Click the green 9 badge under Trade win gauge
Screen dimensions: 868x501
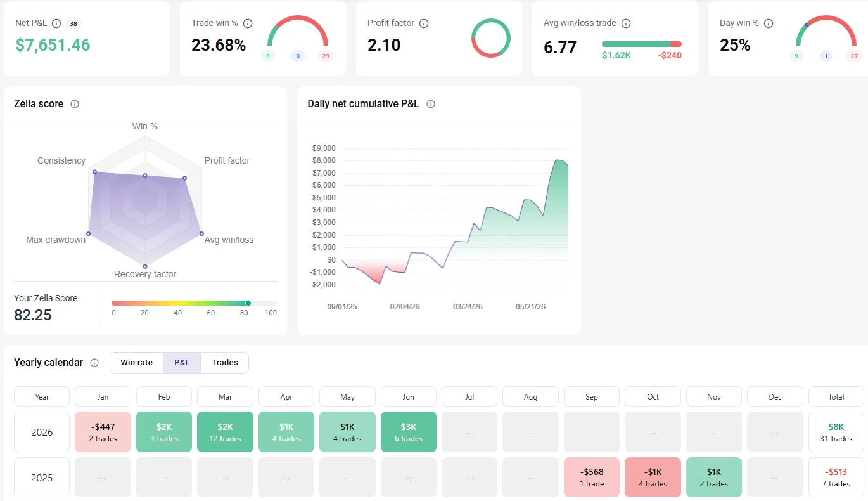coord(268,56)
